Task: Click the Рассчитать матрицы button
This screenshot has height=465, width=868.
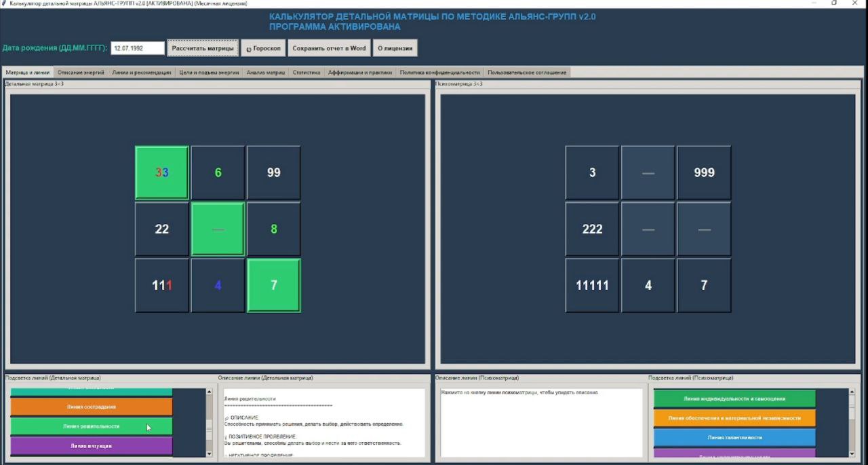Action: pos(203,48)
